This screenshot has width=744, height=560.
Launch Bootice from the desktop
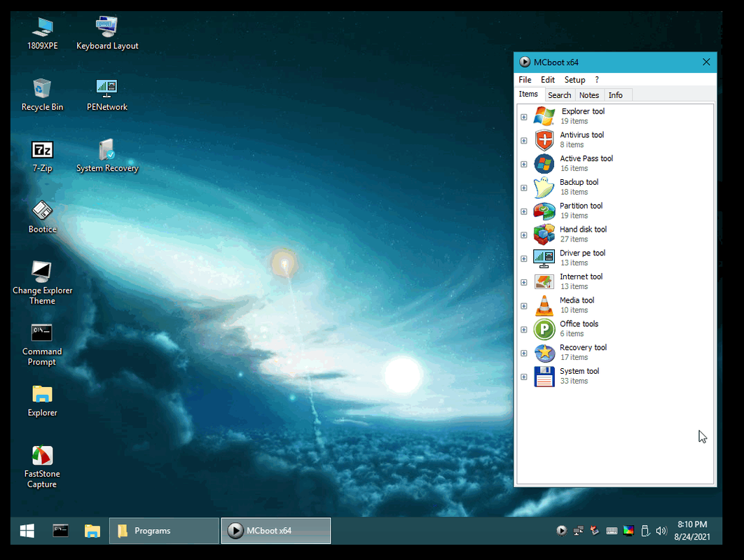pos(42,217)
